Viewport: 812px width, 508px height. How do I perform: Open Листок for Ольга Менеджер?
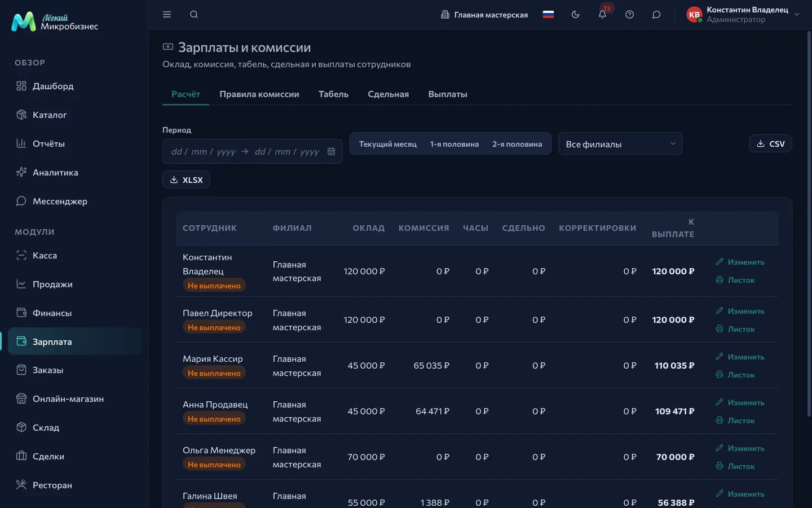(735, 466)
